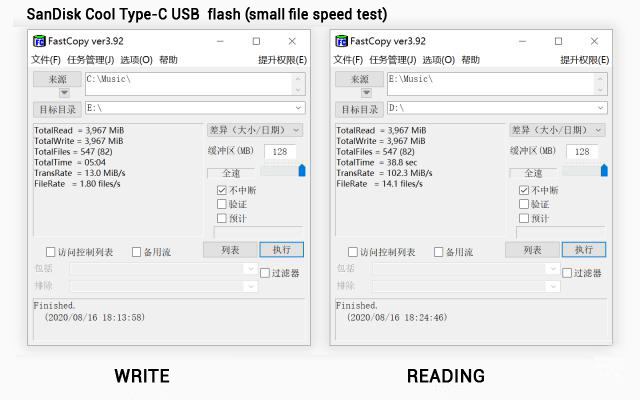640x400 pixels.
Task: Click 执行 button in left window
Action: [282, 250]
